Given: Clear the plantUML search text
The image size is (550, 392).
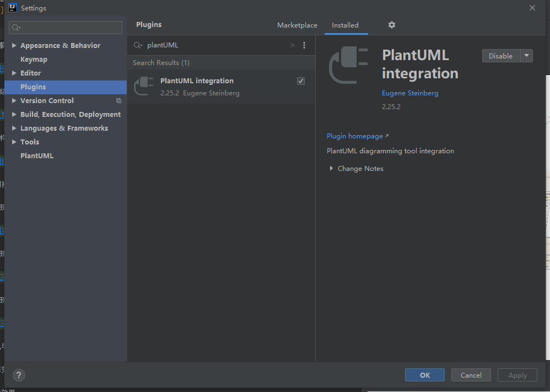Looking at the screenshot, I should click(293, 45).
